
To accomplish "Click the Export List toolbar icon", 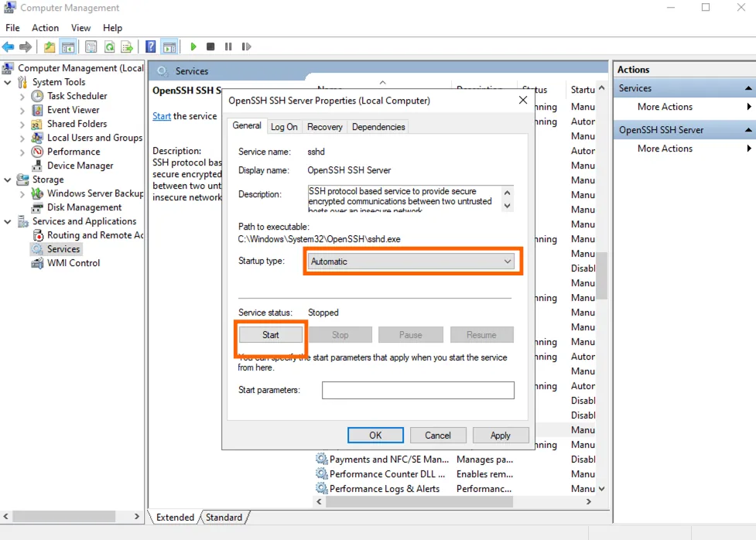I will coord(127,46).
